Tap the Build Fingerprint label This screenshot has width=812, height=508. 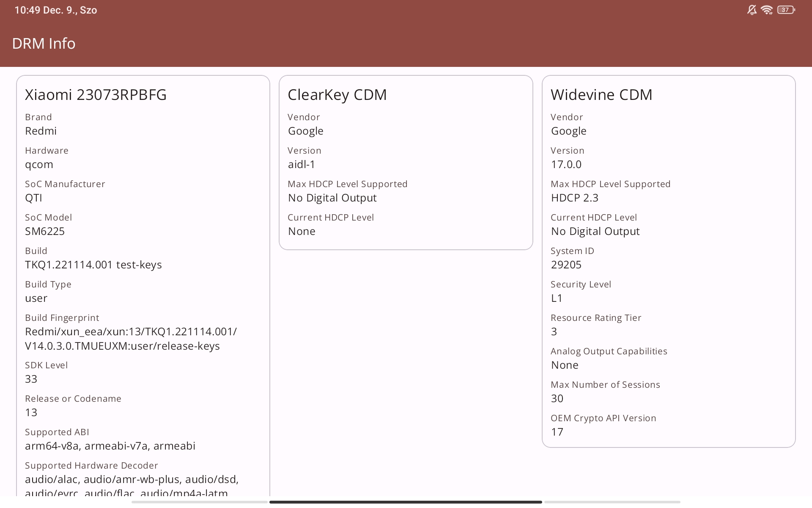coord(62,318)
